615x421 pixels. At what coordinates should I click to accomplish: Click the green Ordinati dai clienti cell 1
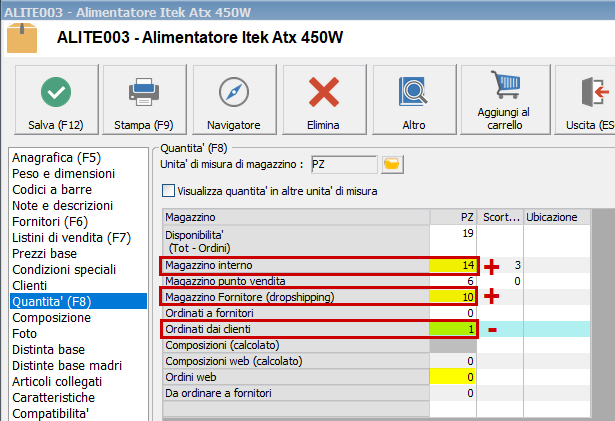point(453,329)
